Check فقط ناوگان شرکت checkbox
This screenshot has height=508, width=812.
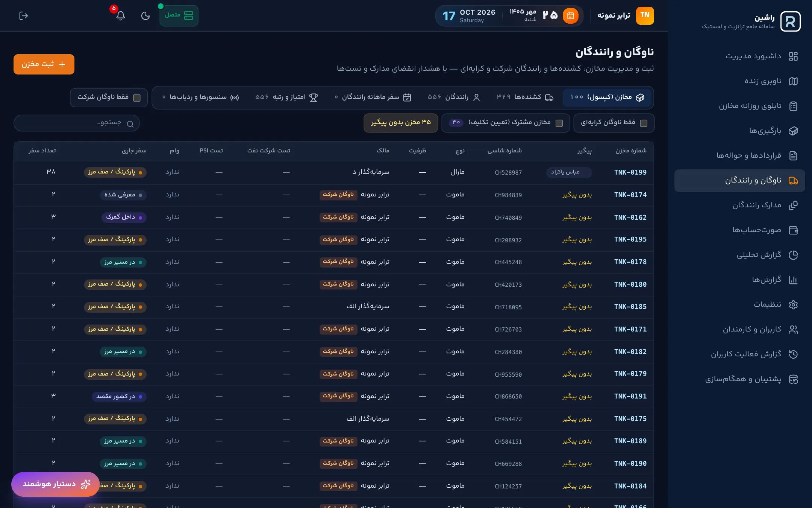(x=137, y=98)
